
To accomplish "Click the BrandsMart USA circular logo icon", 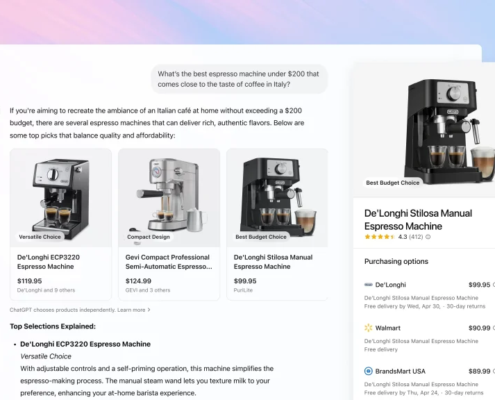I will coord(368,371).
